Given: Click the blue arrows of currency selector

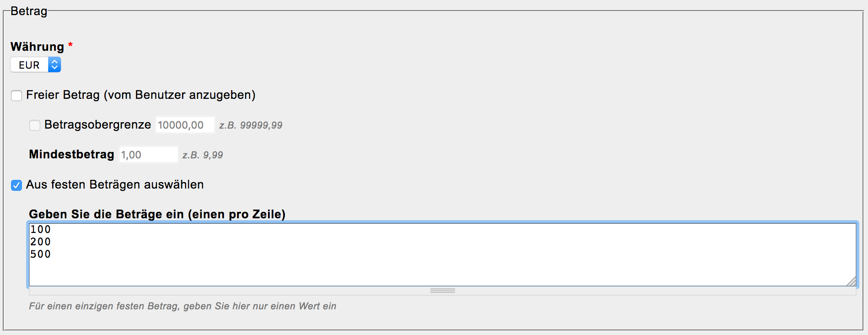Looking at the screenshot, I should click(54, 65).
